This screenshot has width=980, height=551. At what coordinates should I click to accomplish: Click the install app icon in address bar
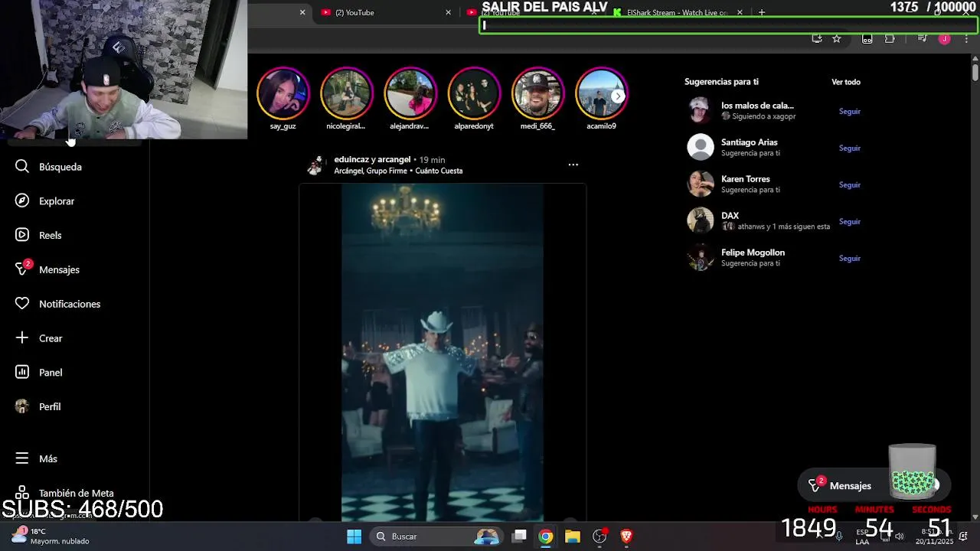pyautogui.click(x=817, y=38)
